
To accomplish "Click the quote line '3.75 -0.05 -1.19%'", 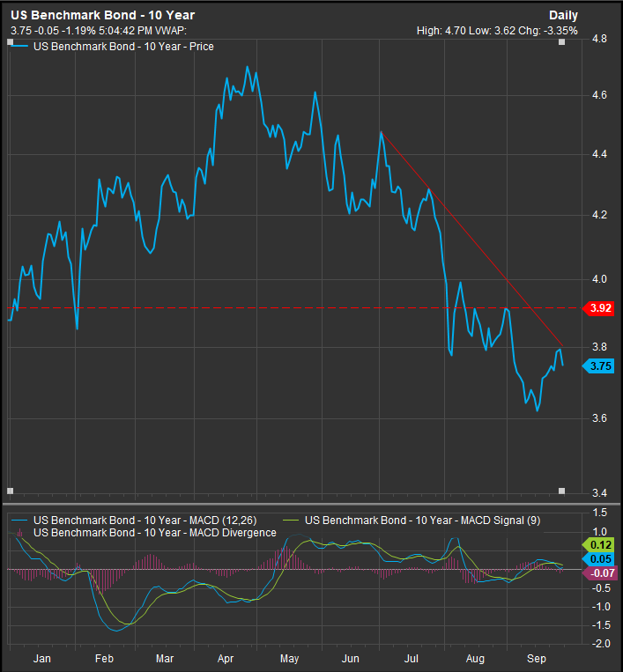I will (x=53, y=31).
